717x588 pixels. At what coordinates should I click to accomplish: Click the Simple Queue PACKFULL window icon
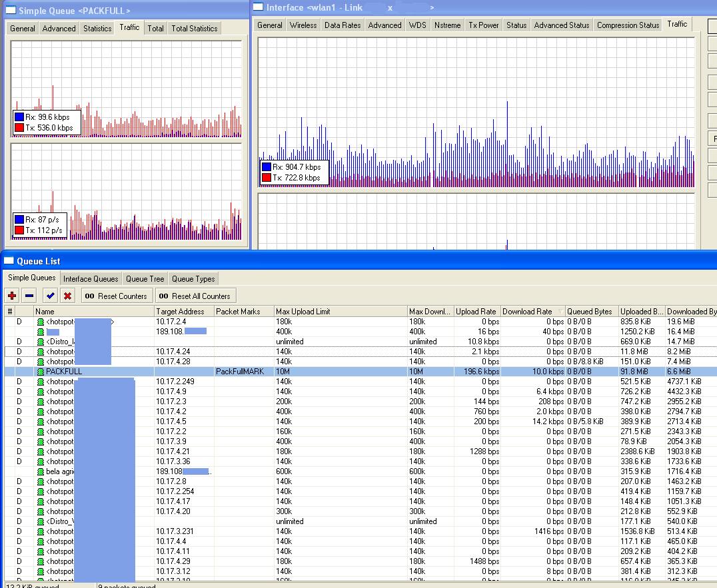pyautogui.click(x=10, y=11)
